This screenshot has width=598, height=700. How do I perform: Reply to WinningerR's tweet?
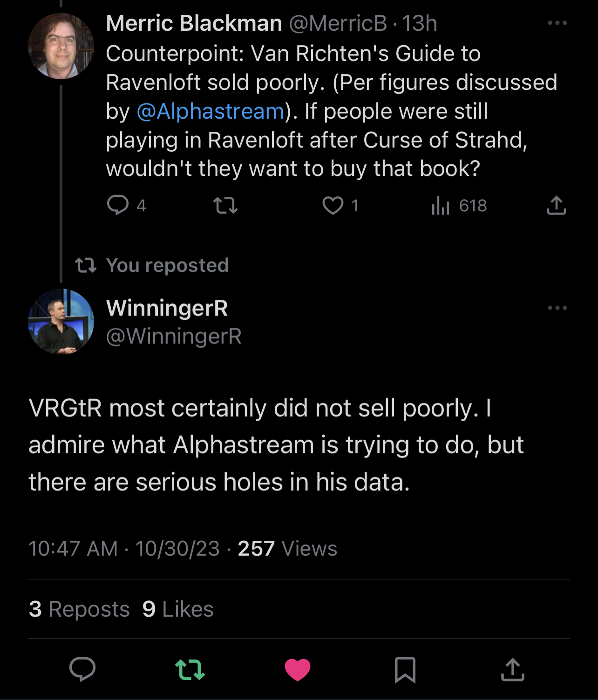pos(82,669)
